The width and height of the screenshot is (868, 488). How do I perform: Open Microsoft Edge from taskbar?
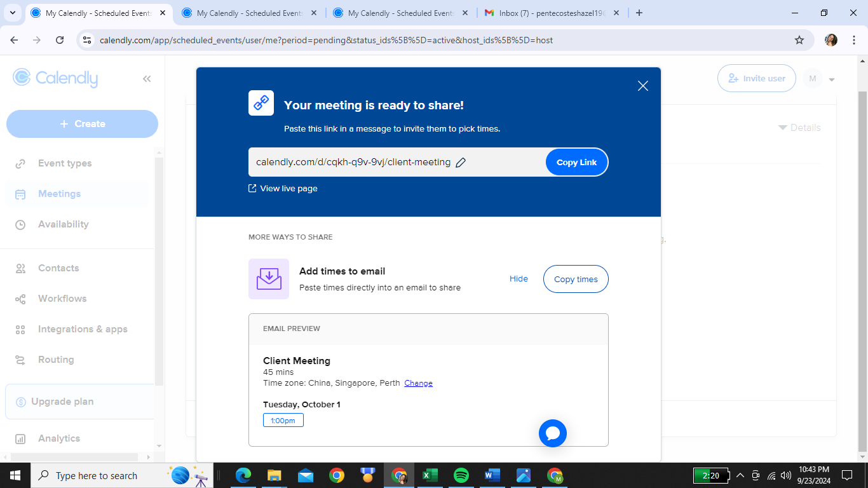coord(243,475)
